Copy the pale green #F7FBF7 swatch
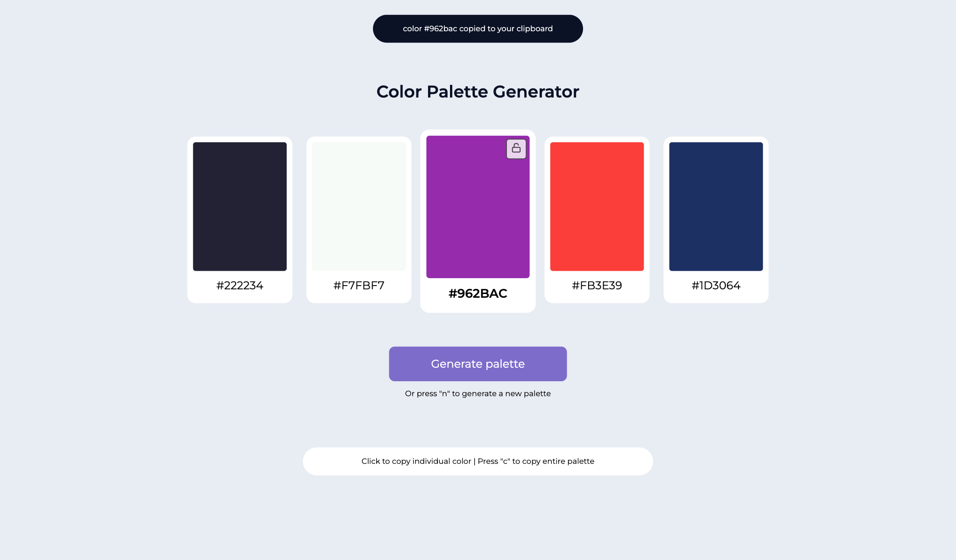The height and width of the screenshot is (560, 956). pos(358,206)
